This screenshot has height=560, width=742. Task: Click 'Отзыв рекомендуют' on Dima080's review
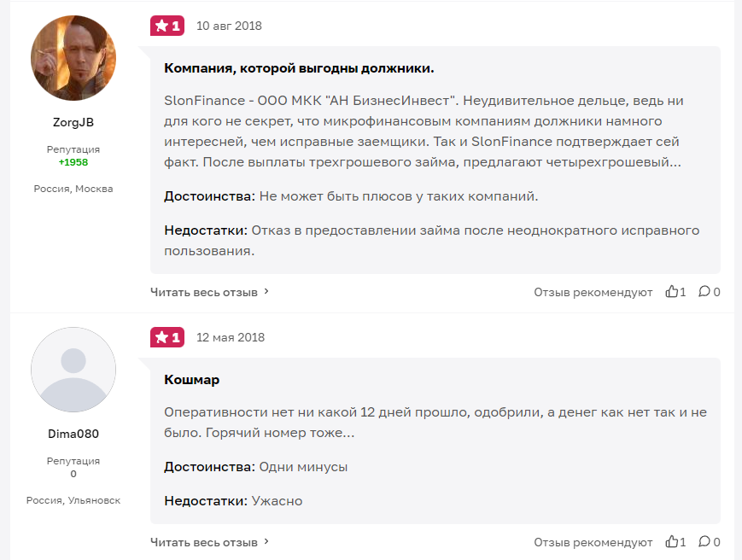point(593,542)
